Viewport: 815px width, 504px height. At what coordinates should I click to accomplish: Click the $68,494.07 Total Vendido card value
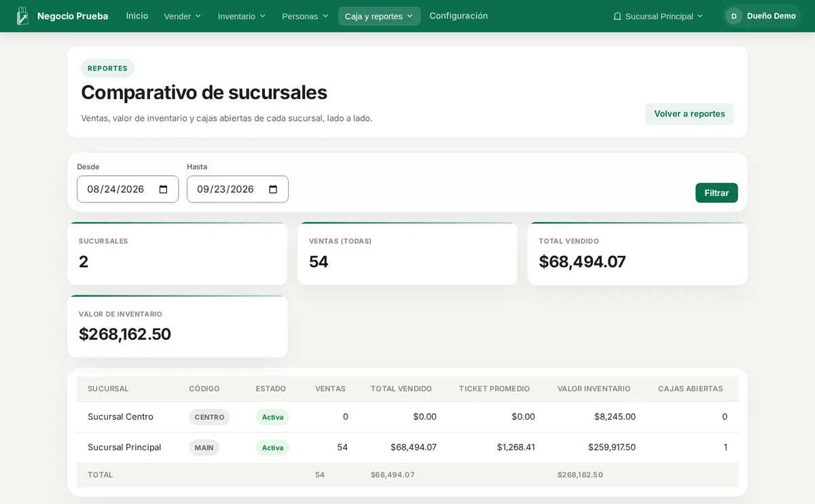click(582, 262)
